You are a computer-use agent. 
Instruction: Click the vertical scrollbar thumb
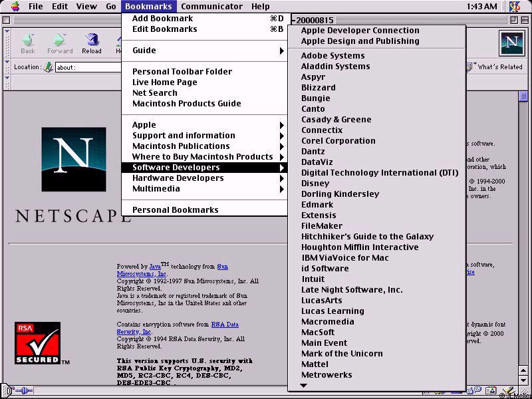tap(523, 96)
